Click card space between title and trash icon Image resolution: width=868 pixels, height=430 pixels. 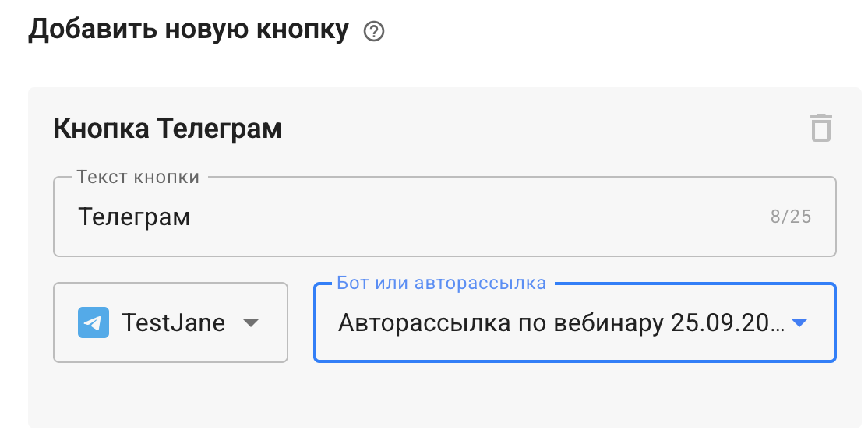[545, 129]
